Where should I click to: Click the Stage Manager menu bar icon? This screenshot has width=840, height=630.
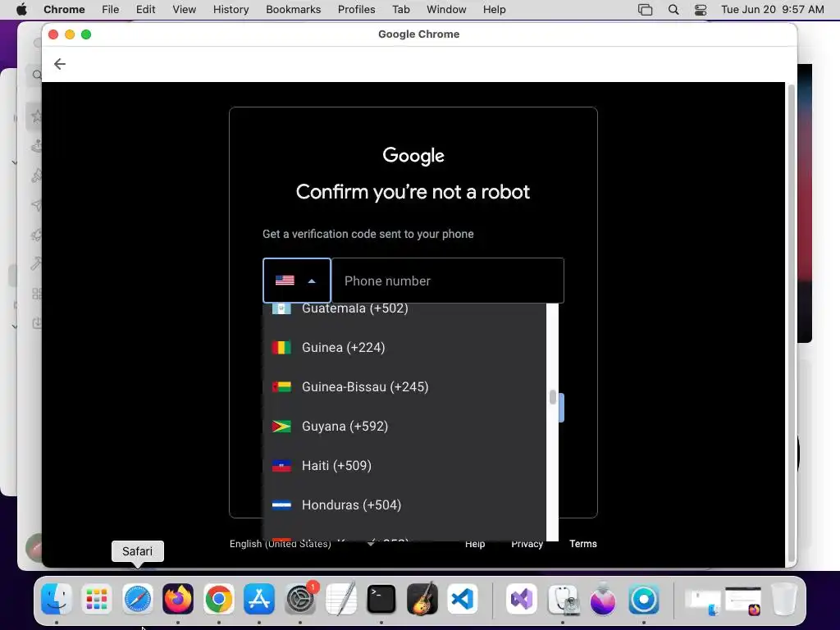tap(645, 10)
